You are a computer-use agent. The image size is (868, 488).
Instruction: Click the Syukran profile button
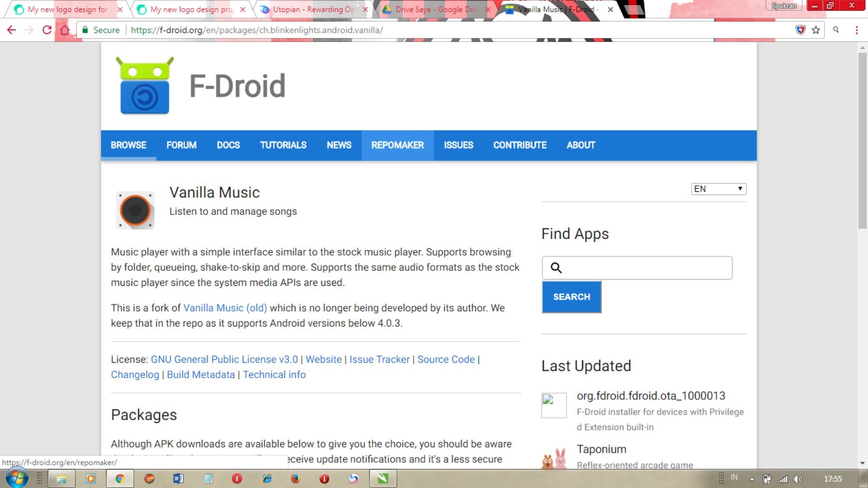coord(784,5)
